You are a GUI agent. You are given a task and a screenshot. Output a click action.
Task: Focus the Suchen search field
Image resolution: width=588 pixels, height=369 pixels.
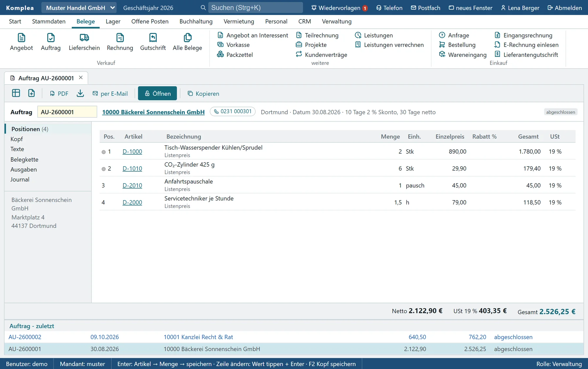255,8
